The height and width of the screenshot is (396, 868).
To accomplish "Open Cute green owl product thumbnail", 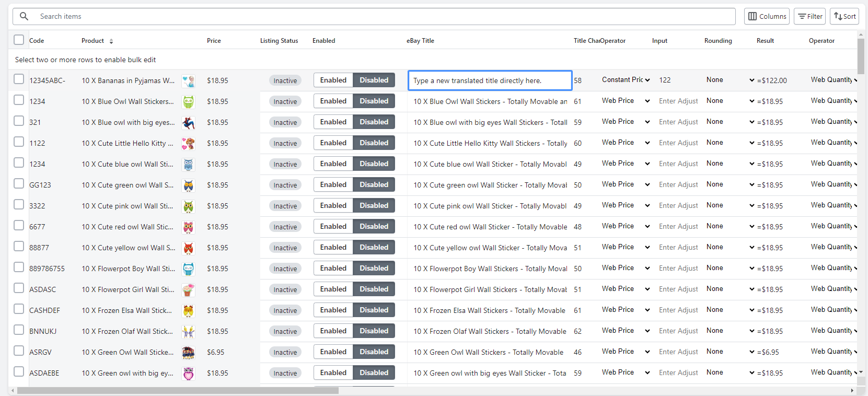I will (x=188, y=185).
